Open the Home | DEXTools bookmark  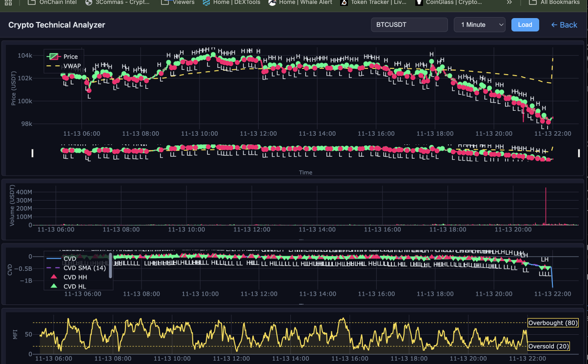pyautogui.click(x=231, y=2)
